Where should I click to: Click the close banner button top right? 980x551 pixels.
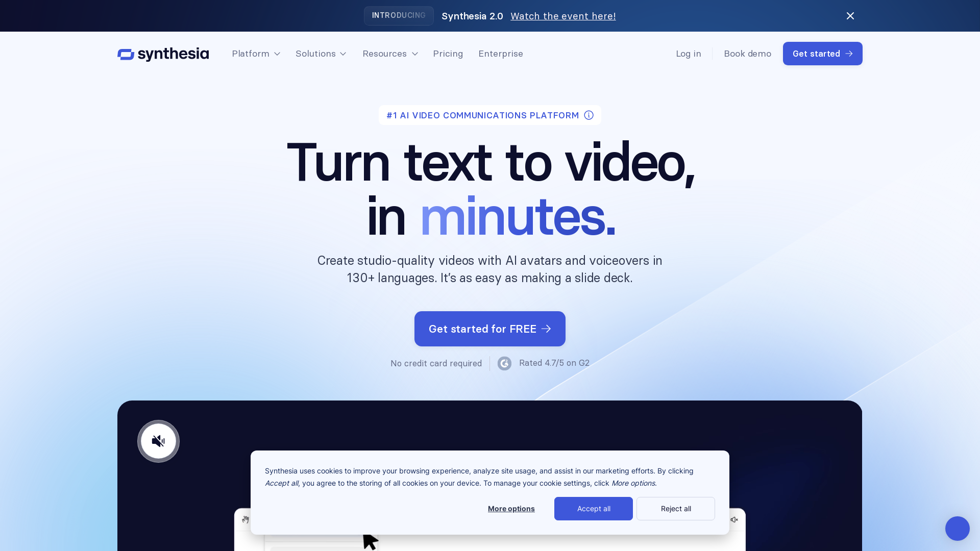pyautogui.click(x=851, y=15)
